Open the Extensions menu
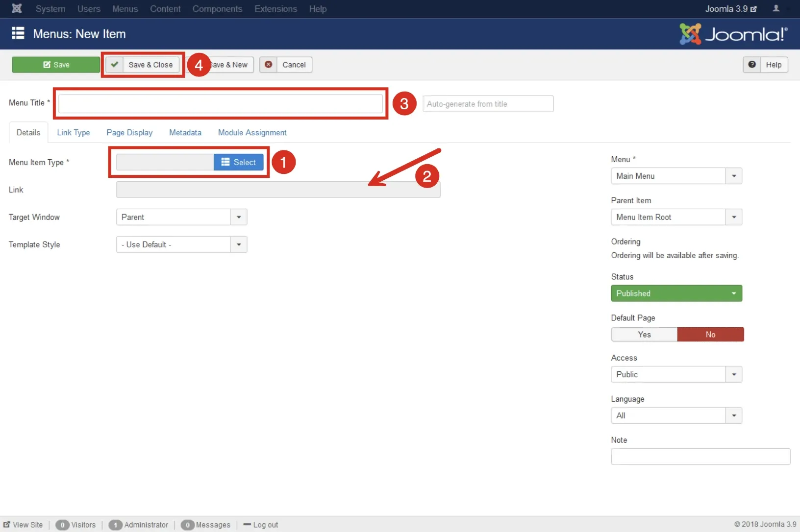800x532 pixels. click(275, 9)
